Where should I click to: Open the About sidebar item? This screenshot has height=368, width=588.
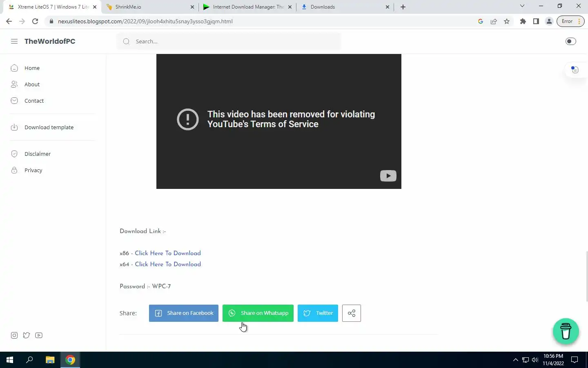click(x=32, y=84)
